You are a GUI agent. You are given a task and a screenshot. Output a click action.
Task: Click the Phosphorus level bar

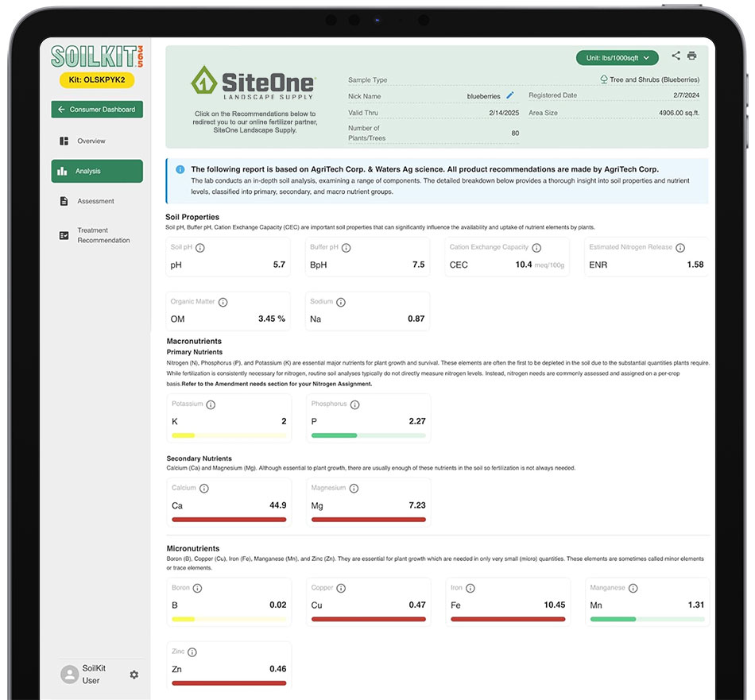point(368,435)
